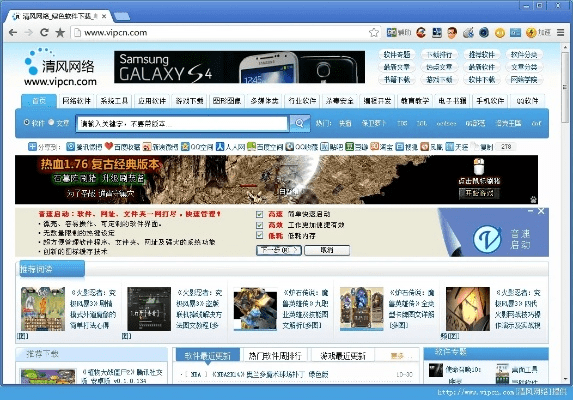573x400 pixels.
Task: Open the second dark 火影忍者 thumbnail
Action: (149, 309)
